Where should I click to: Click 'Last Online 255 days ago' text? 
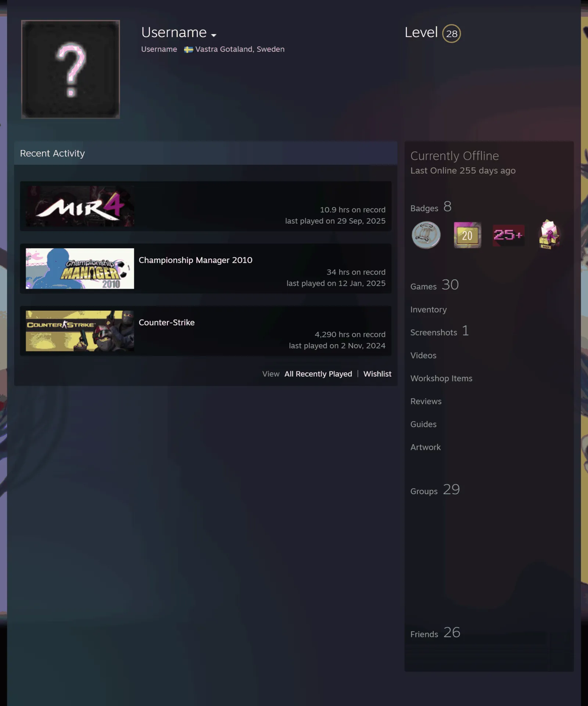coord(463,171)
